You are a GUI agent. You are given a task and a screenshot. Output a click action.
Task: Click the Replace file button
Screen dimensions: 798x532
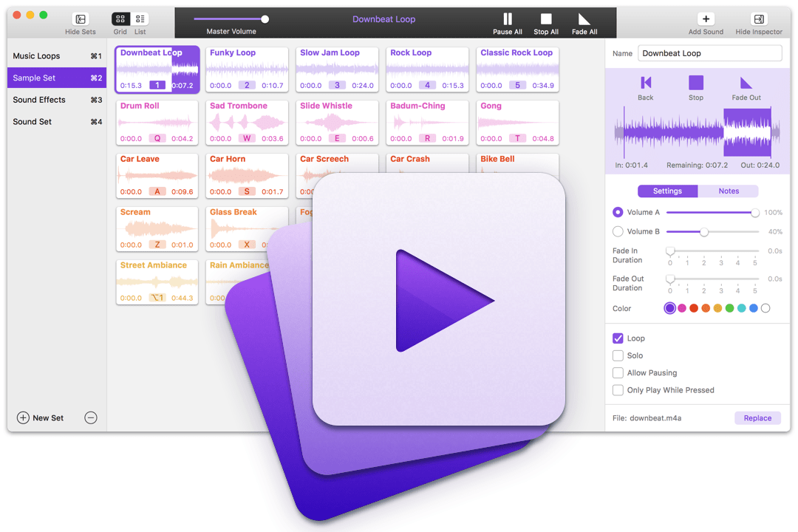point(757,418)
